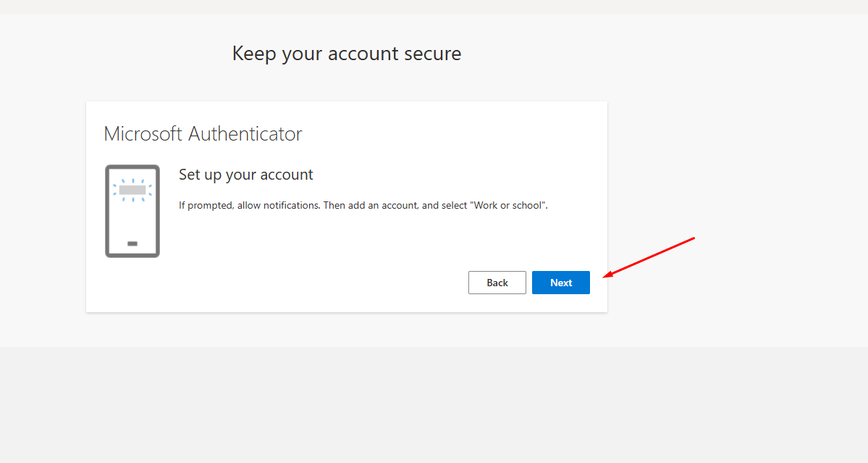Screen dimensions: 868x463
Task: Click the phone illustration icon
Action: click(x=132, y=211)
